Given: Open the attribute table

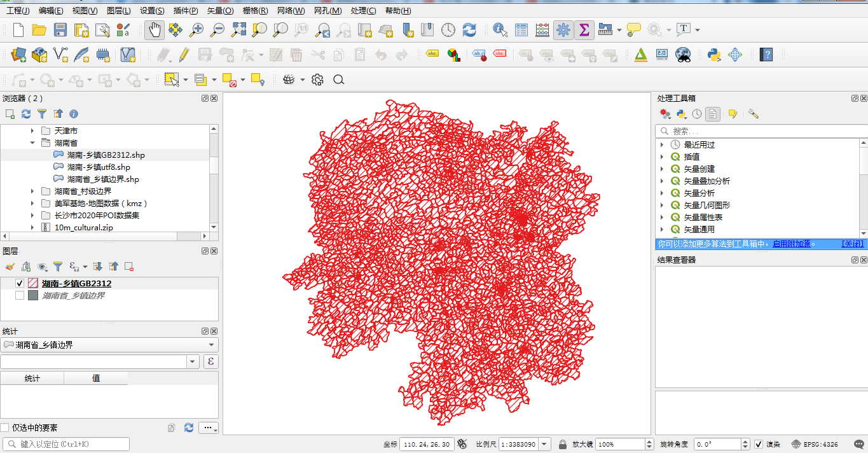Looking at the screenshot, I should coord(521,30).
